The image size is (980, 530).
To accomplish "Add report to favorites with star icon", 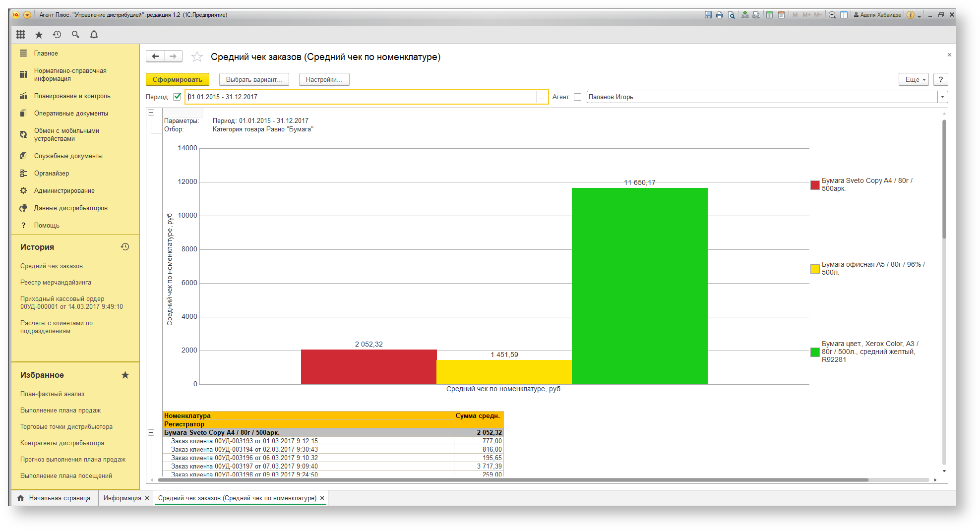I will [197, 57].
